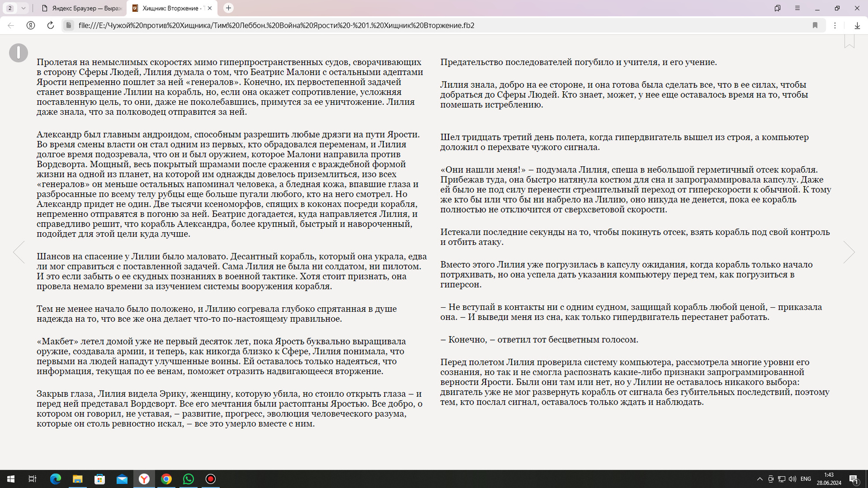Launch Google Chrome from the taskbar
This screenshot has width=868, height=488.
click(x=166, y=479)
